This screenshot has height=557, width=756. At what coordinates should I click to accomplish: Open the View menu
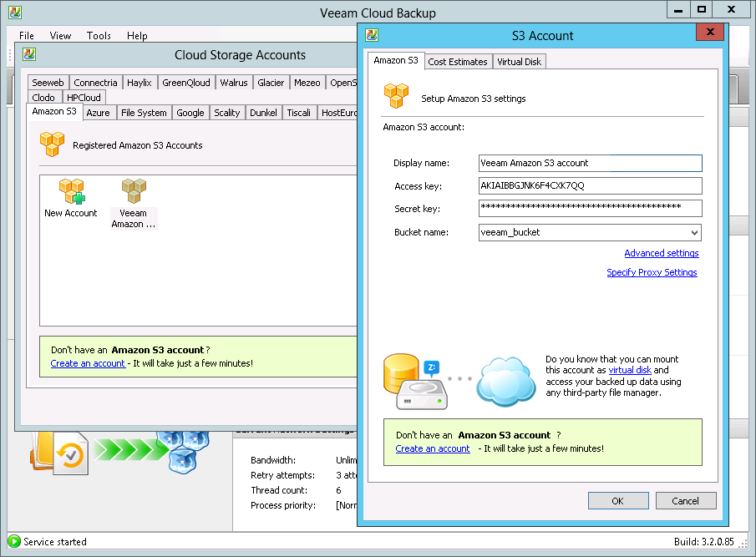pos(60,36)
